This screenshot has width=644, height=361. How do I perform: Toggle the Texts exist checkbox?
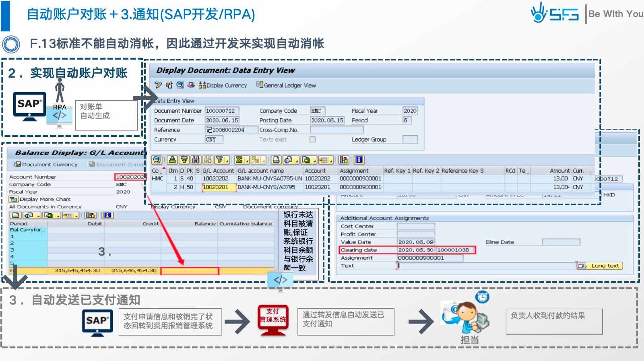(x=312, y=139)
